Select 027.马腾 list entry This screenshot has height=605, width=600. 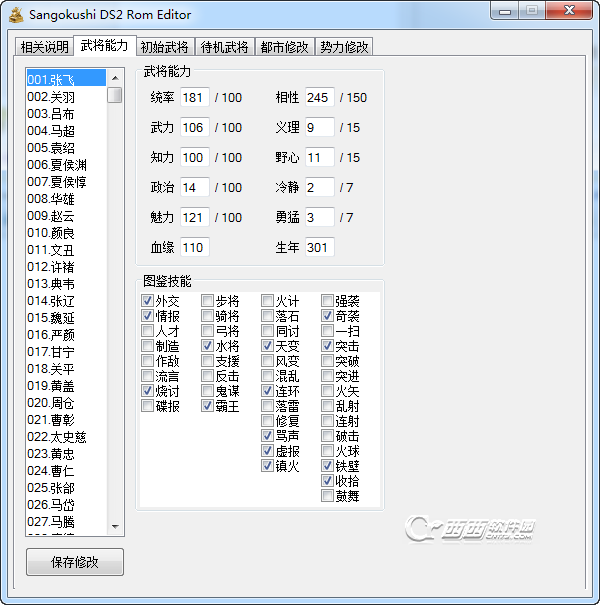coord(66,522)
